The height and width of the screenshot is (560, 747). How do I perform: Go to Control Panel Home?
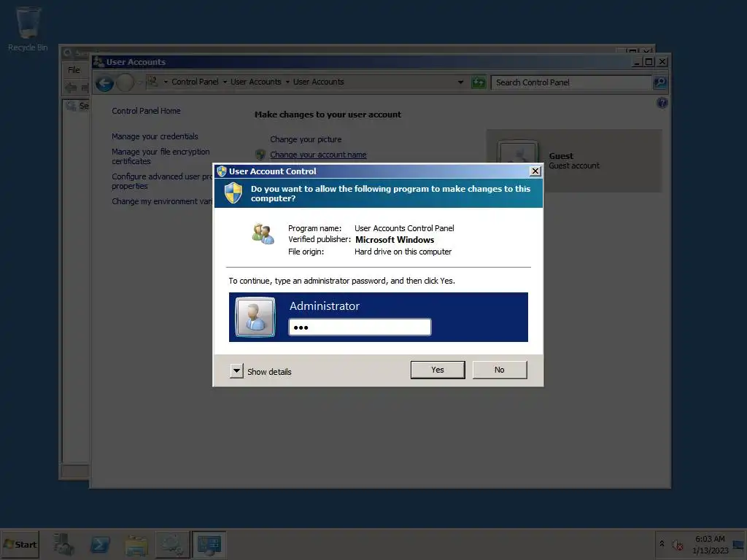146,111
